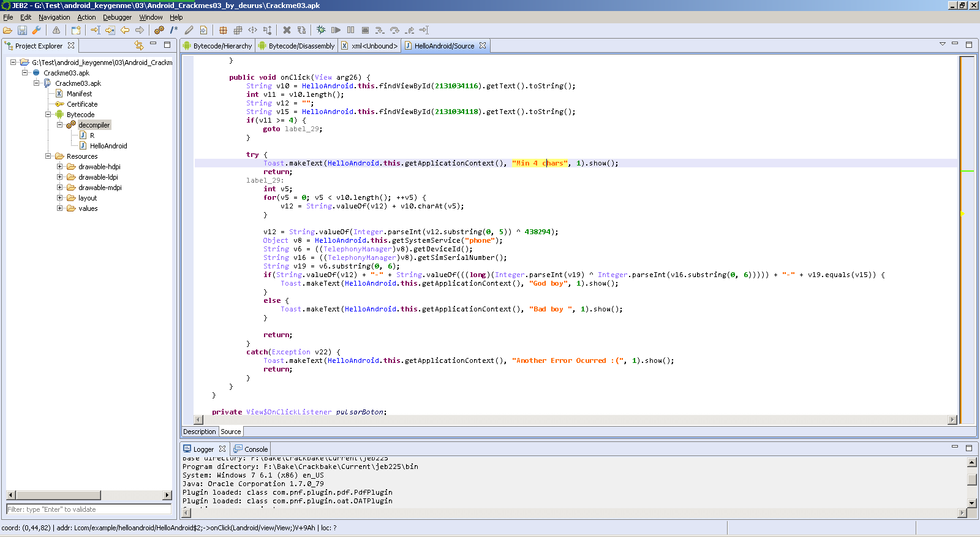Click the Save floppy disk toolbar icon
This screenshot has width=980, height=537.
point(22,30)
